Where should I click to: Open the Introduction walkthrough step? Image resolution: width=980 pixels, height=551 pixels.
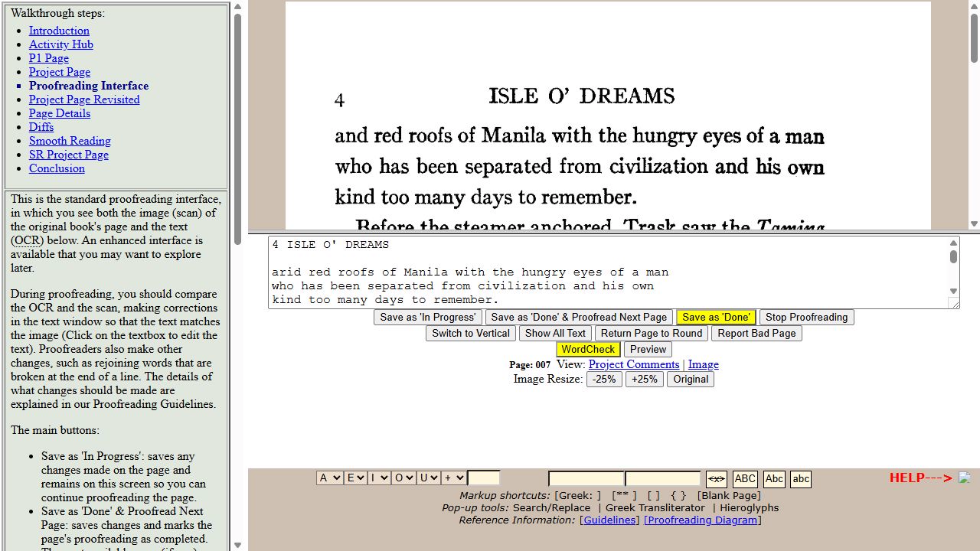coord(59,31)
